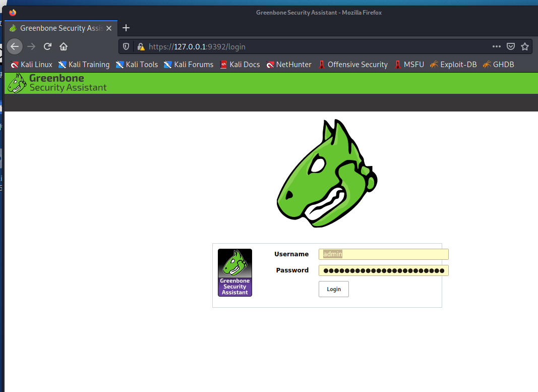Click the insecure connection padlock warning icon
538x392 pixels.
pyautogui.click(x=141, y=47)
